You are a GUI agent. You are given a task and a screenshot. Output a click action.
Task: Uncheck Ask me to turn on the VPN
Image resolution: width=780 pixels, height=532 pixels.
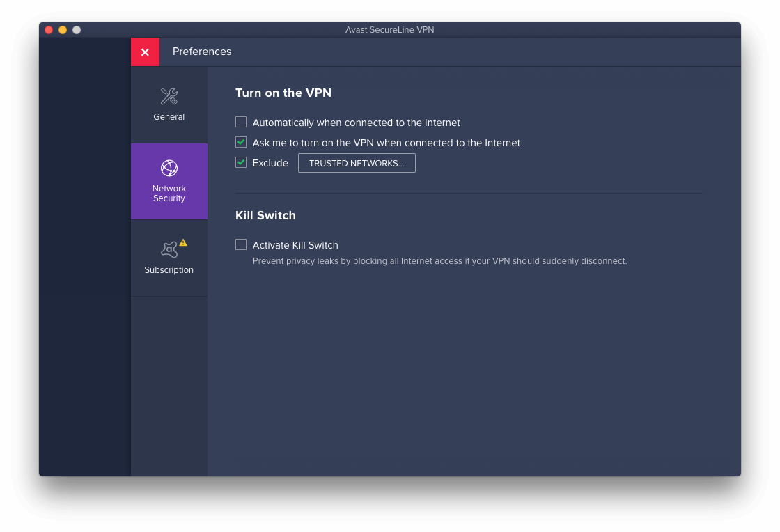(x=241, y=142)
